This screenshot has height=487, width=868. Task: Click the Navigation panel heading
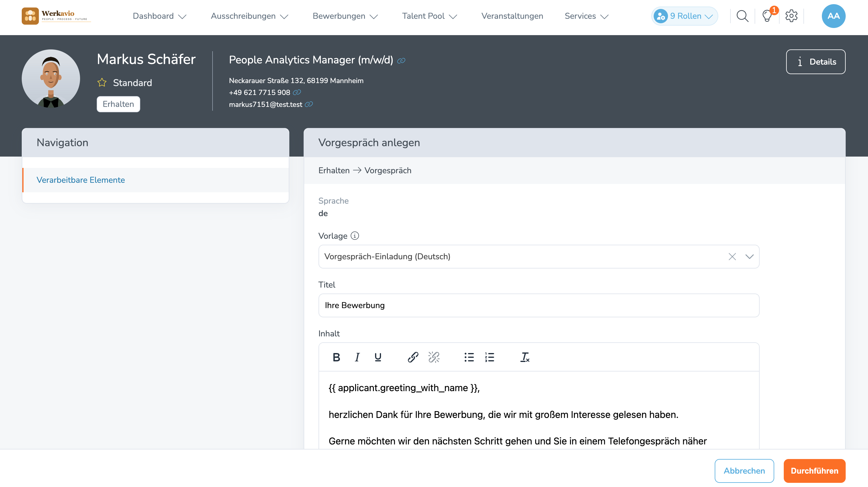(62, 143)
